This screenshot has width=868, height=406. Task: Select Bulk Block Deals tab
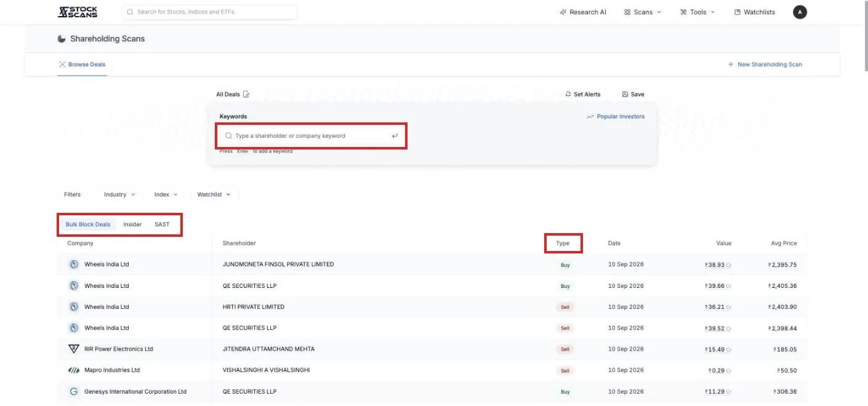tap(88, 225)
